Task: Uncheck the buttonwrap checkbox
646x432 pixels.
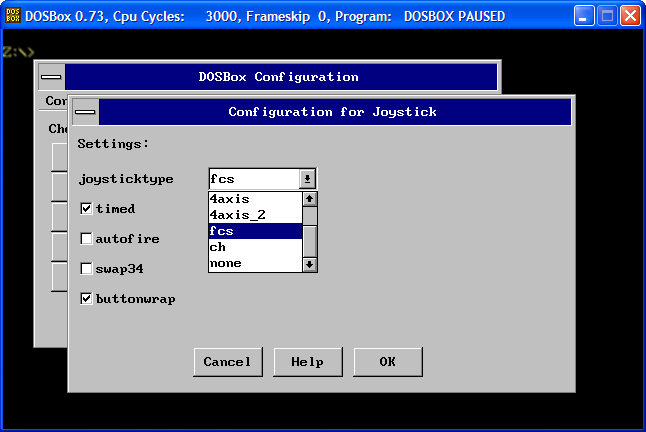Action: point(86,299)
